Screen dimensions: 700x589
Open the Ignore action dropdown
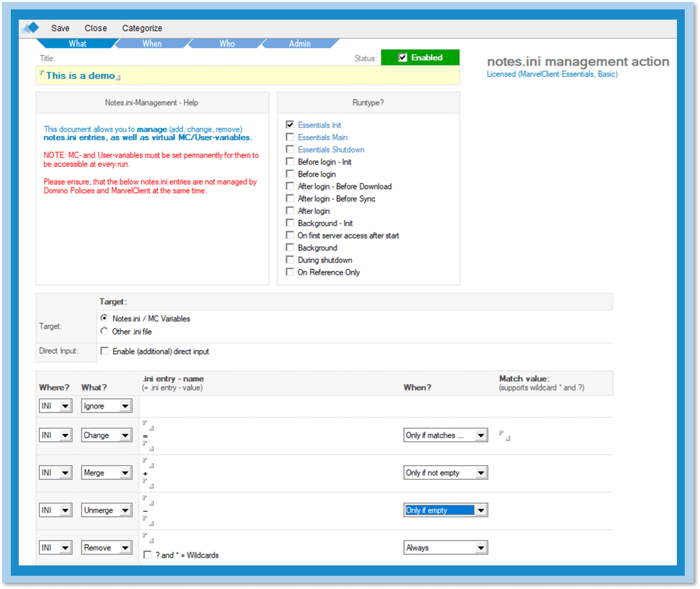tap(125, 406)
